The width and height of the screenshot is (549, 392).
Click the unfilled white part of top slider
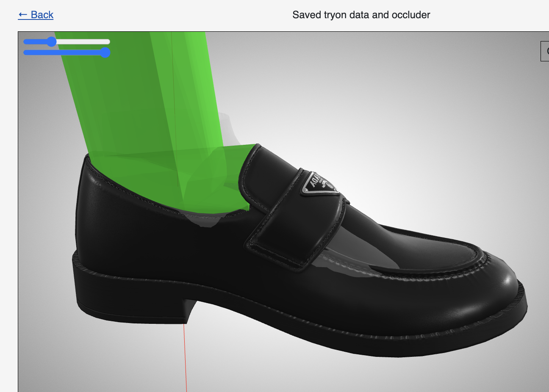click(83, 41)
